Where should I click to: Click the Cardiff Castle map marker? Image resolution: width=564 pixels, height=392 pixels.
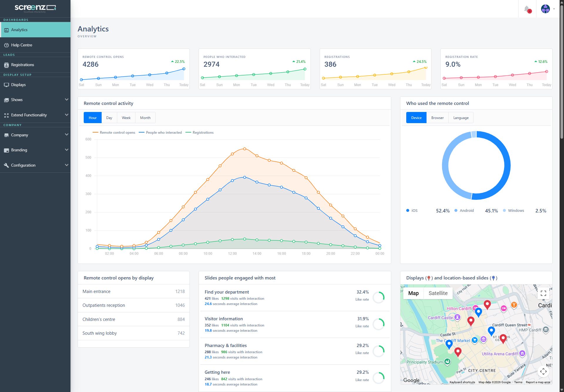(x=457, y=317)
